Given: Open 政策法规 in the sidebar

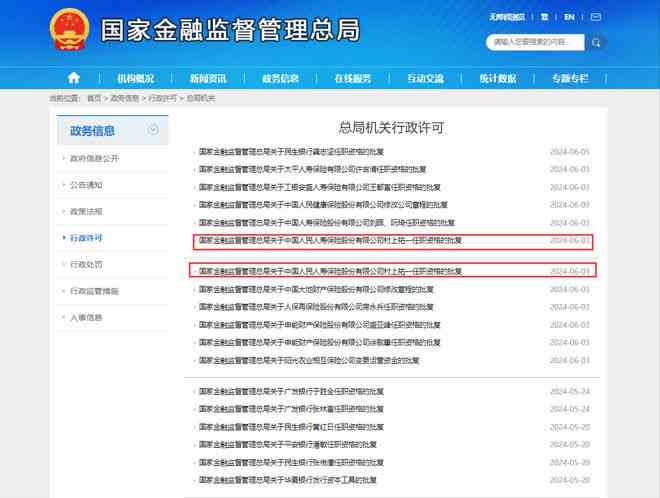Looking at the screenshot, I should [x=86, y=211].
